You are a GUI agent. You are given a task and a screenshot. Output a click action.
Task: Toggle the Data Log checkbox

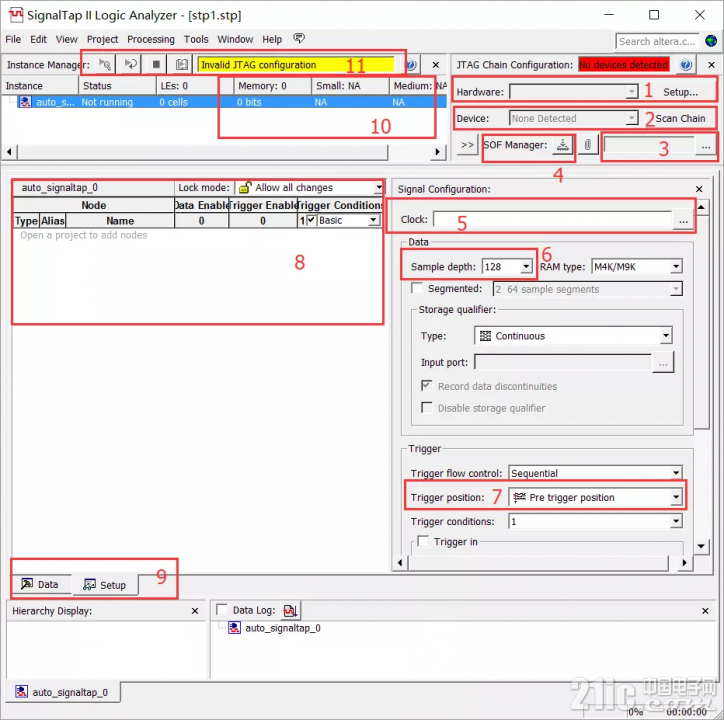[222, 610]
